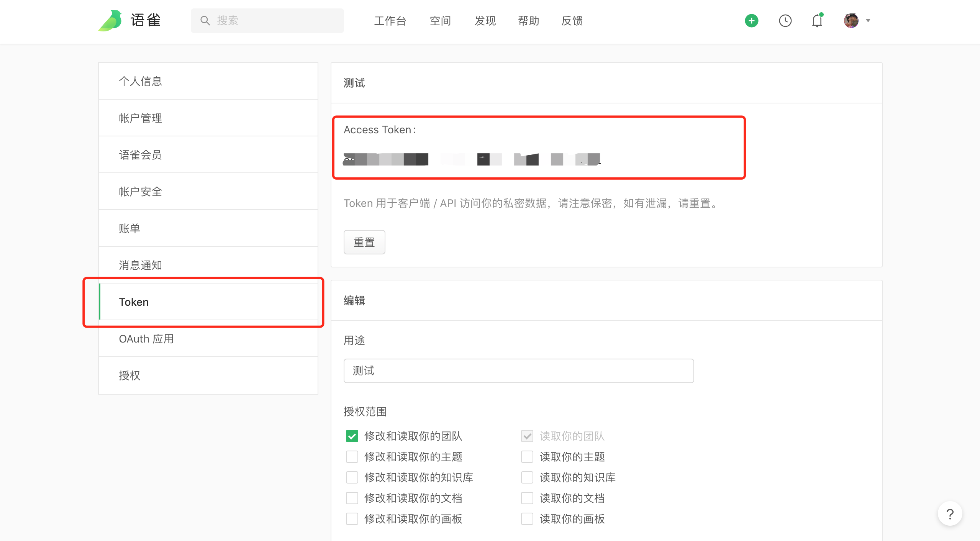Select 个人信息 in settings sidebar

[208, 81]
